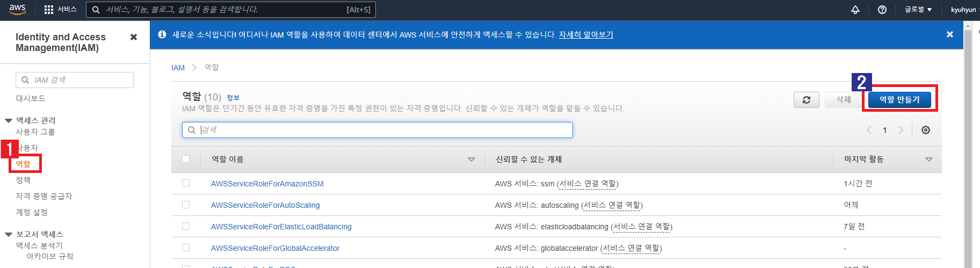Click the globalaccelerator 서비스 연결 역할 text
This screenshot has width=980, height=268.
(631, 248)
